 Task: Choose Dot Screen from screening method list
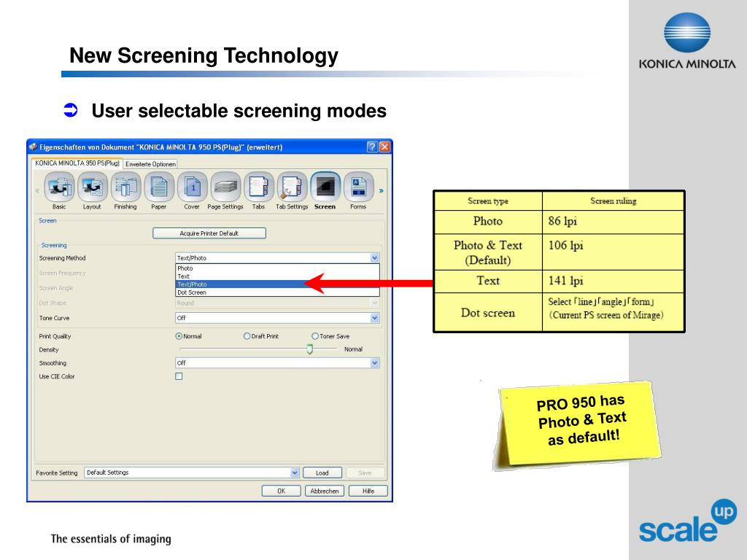(x=277, y=292)
